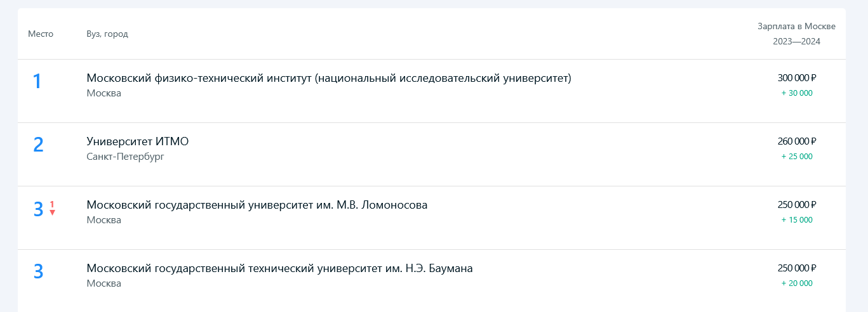Click Москва city label under МФТИ

[x=103, y=93]
